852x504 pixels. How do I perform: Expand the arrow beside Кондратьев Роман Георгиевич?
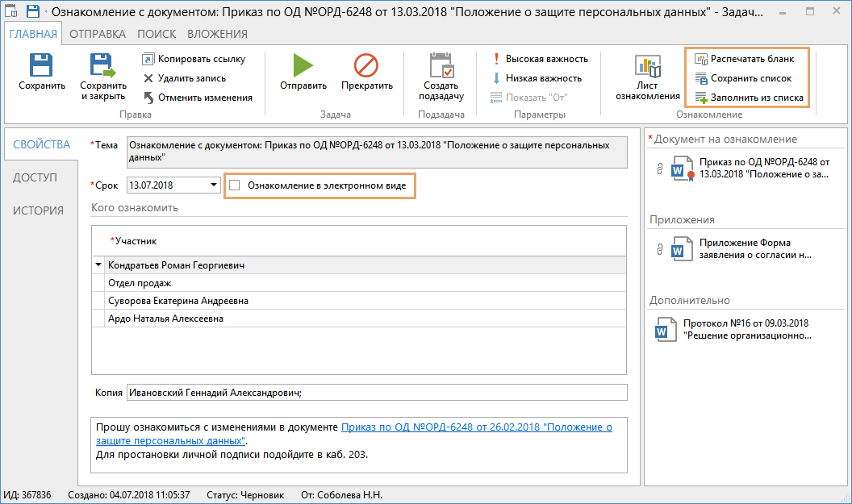tap(98, 264)
